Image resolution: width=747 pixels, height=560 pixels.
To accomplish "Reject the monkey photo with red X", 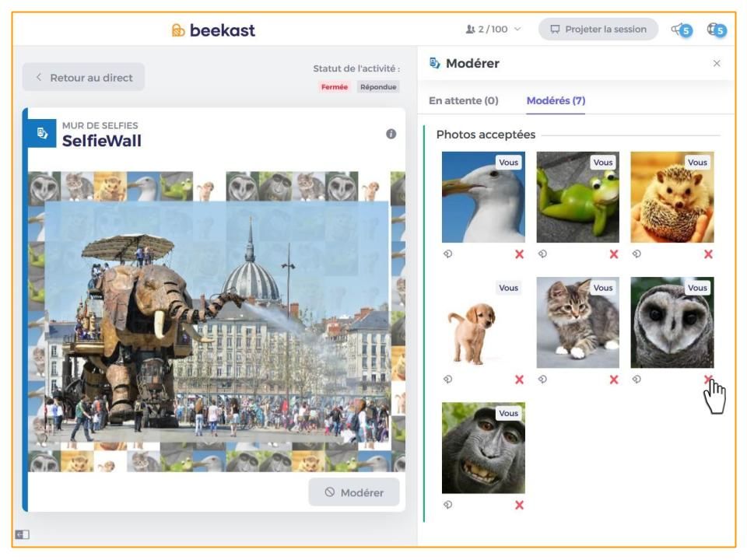I will 519,506.
